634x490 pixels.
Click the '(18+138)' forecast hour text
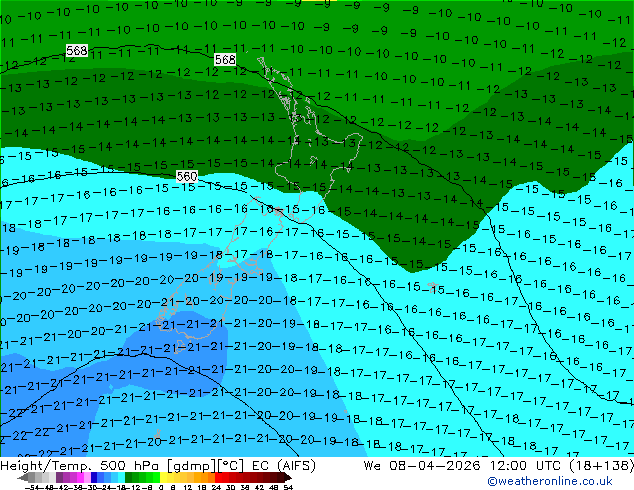click(602, 466)
